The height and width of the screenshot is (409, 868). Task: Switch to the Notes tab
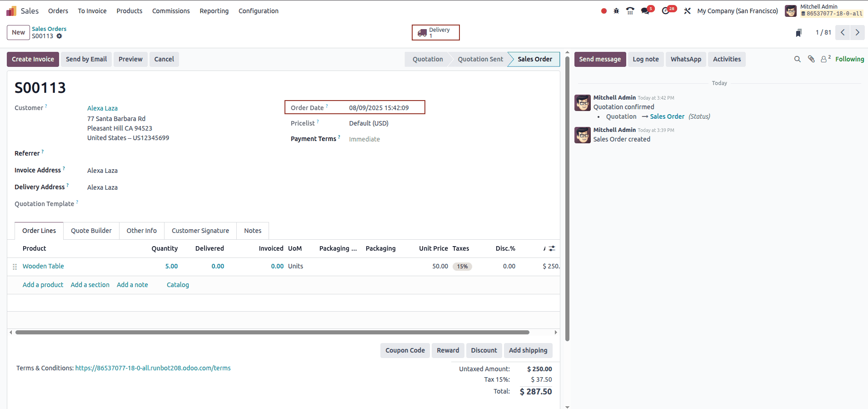pos(253,231)
